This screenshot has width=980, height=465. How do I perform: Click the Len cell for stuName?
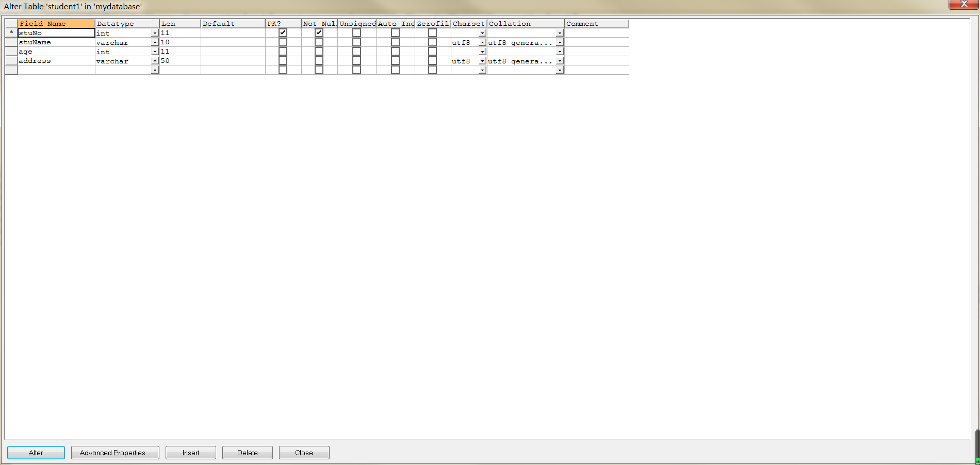click(179, 42)
